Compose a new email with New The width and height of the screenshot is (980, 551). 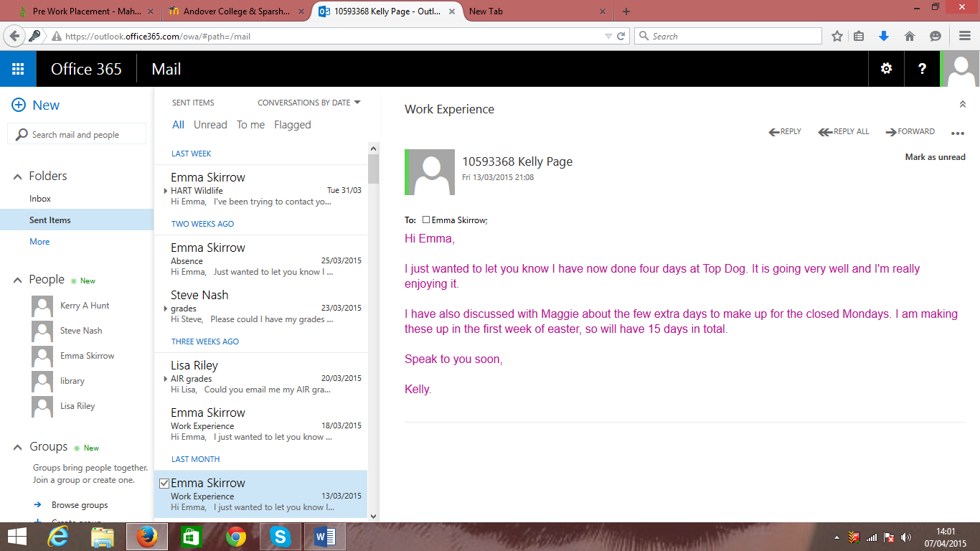point(36,105)
